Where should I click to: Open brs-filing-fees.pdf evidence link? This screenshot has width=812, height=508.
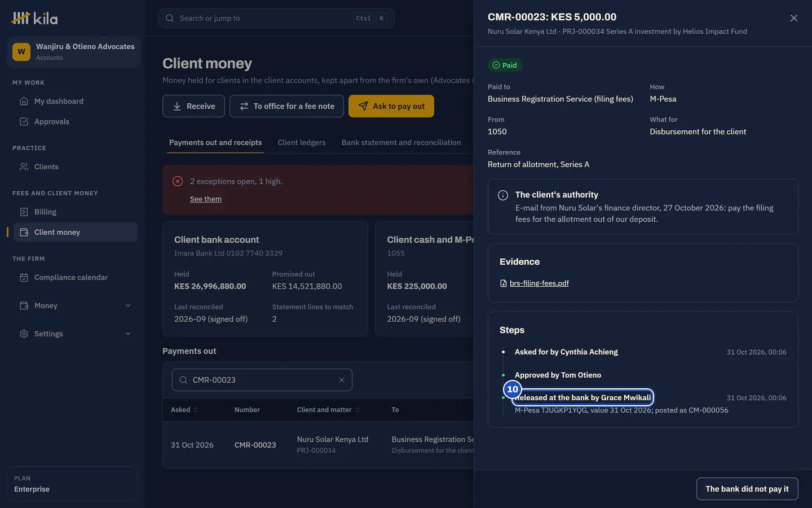[x=539, y=283]
